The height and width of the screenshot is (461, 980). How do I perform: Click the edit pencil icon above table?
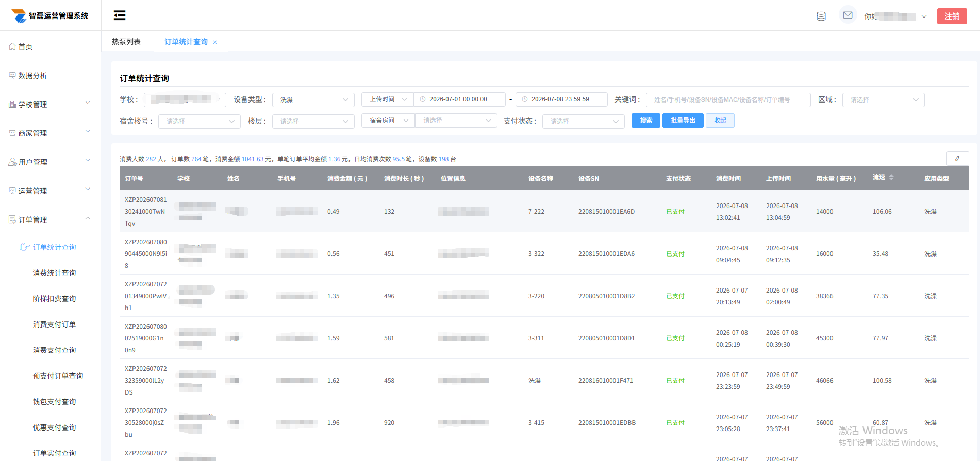pyautogui.click(x=957, y=159)
